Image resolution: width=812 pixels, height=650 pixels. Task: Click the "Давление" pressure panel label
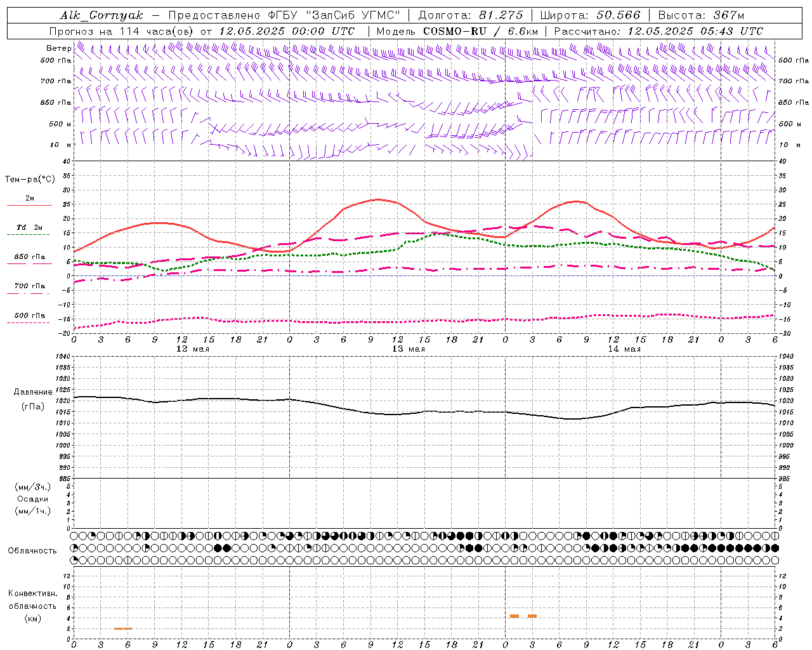33,392
